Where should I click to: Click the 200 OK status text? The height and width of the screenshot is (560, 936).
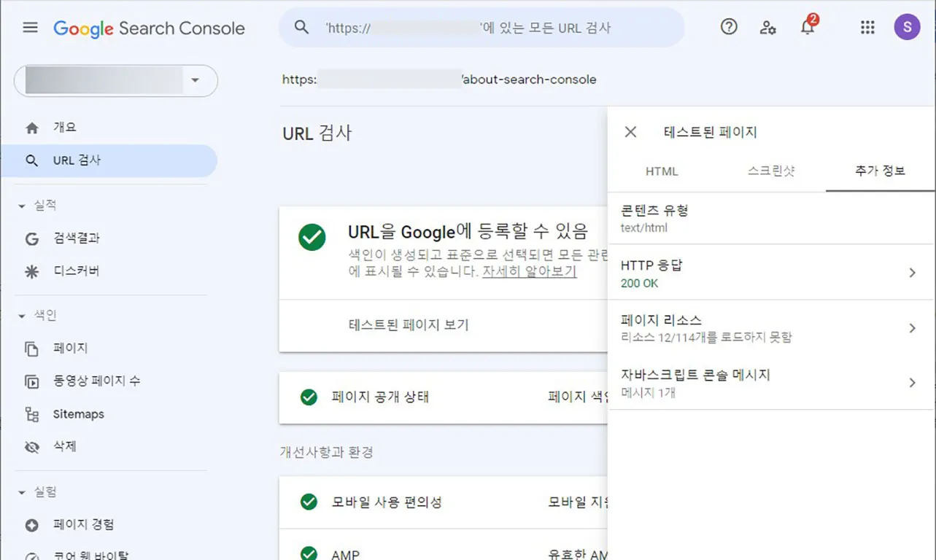pos(639,283)
